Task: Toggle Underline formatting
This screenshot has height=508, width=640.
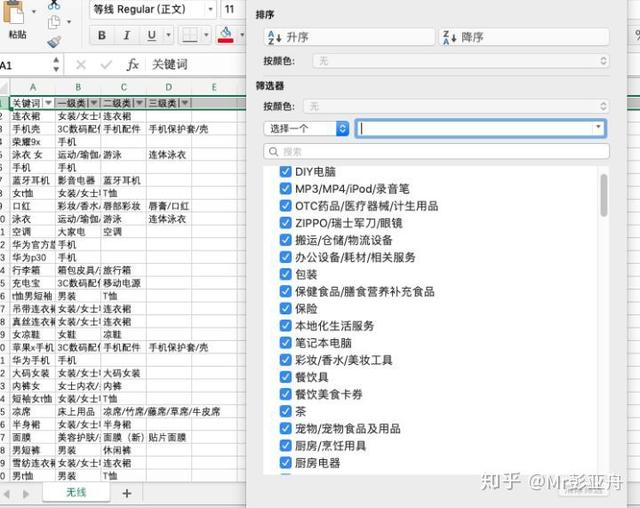Action: pyautogui.click(x=151, y=35)
